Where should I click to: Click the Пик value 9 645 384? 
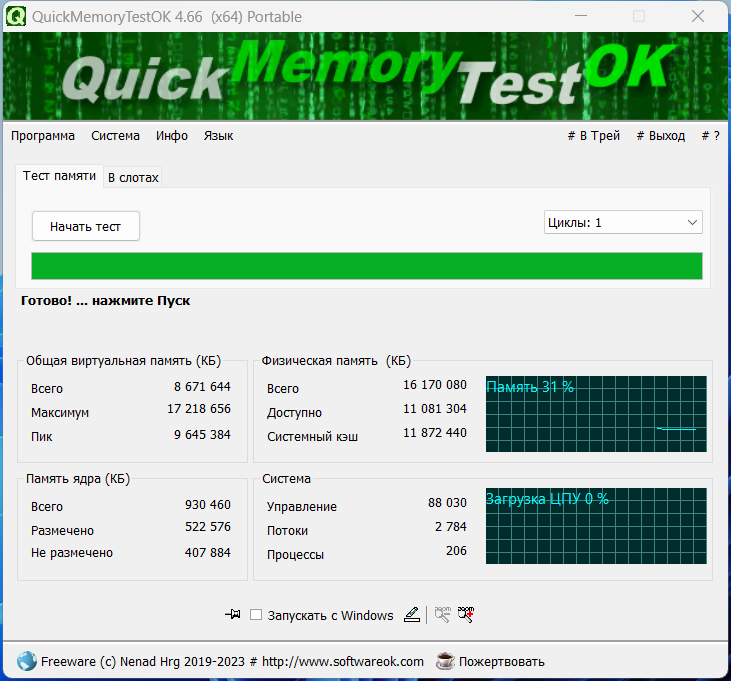click(x=202, y=434)
